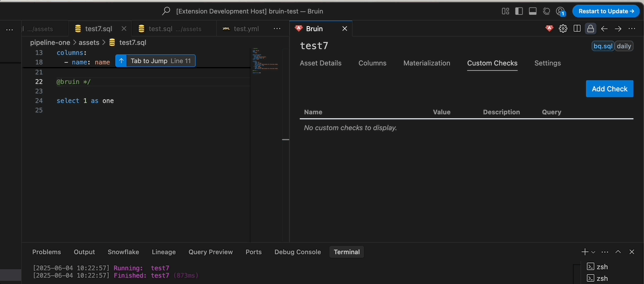Toggle the lock editor group icon
The height and width of the screenshot is (284, 644).
[x=591, y=29]
